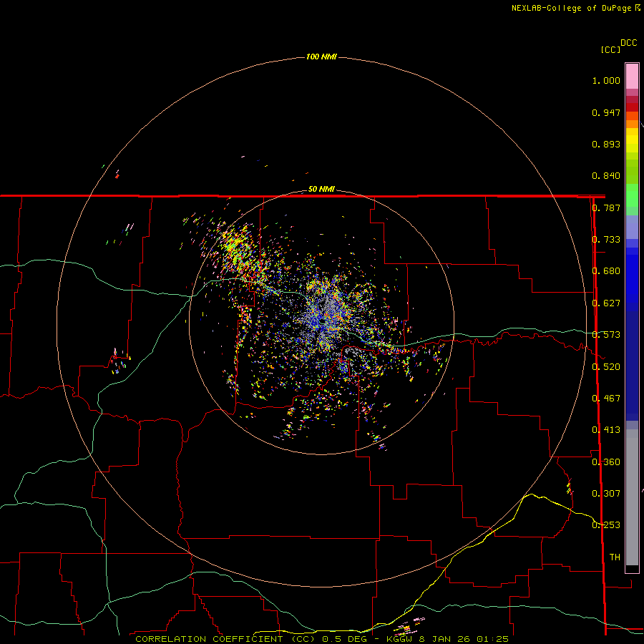This screenshot has width=644, height=644.
Task: Click the 1.000 legend value
Action: point(606,80)
